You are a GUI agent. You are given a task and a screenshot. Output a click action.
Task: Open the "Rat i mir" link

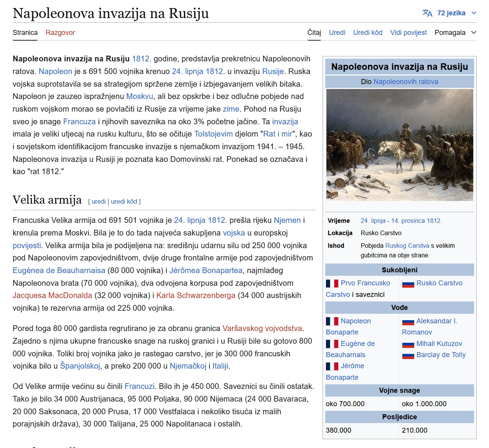click(278, 134)
